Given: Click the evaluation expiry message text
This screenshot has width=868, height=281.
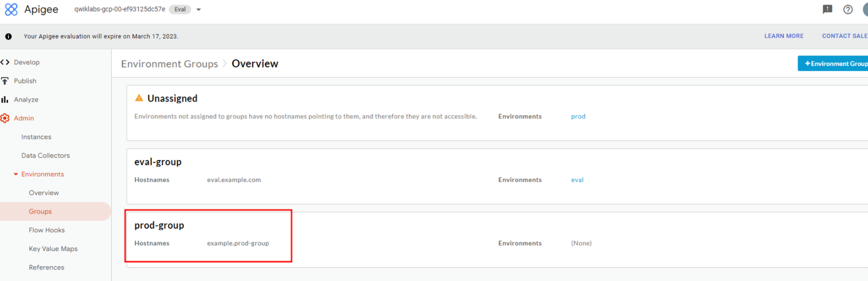Looking at the screenshot, I should tap(101, 36).
